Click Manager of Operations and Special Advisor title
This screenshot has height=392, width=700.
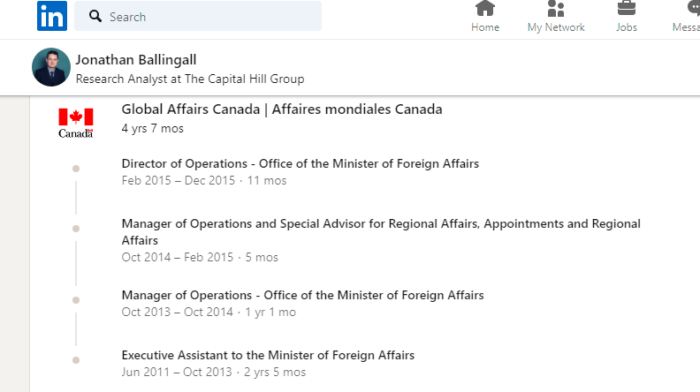coord(381,232)
